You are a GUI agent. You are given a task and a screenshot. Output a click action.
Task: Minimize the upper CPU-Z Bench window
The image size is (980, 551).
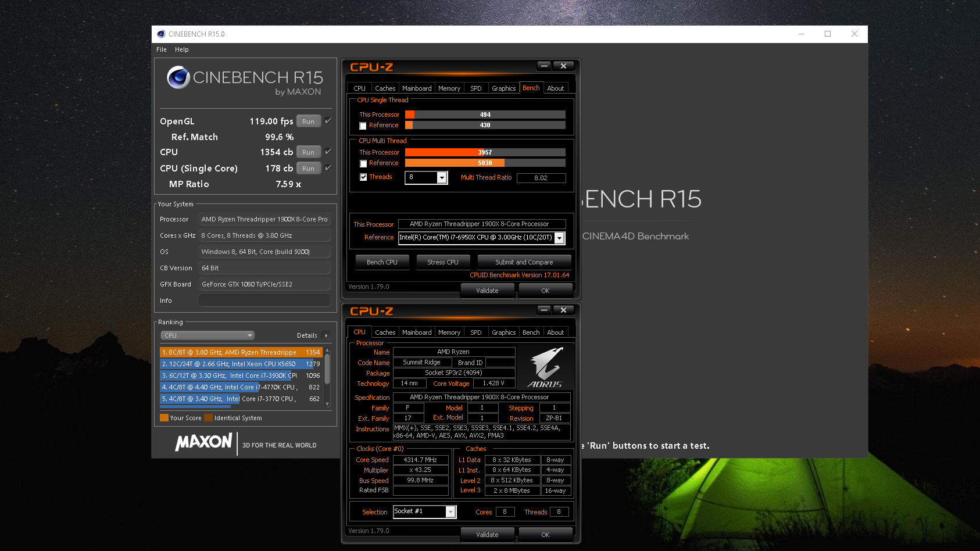(544, 66)
